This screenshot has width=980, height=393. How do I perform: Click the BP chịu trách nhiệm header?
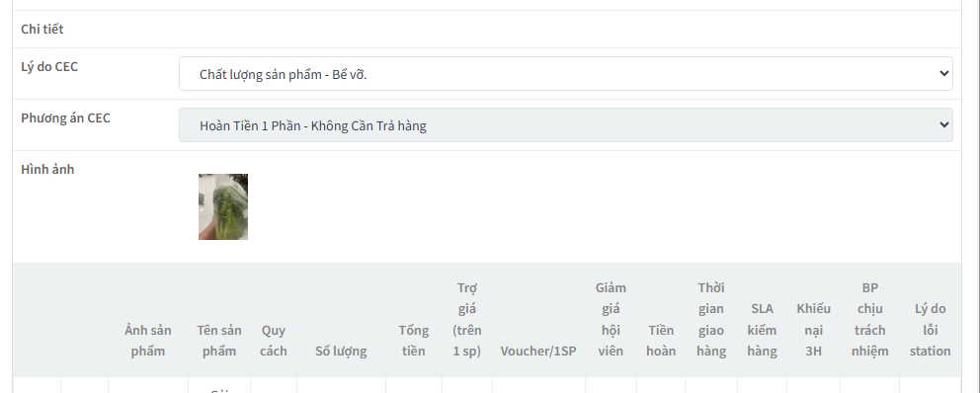870,319
